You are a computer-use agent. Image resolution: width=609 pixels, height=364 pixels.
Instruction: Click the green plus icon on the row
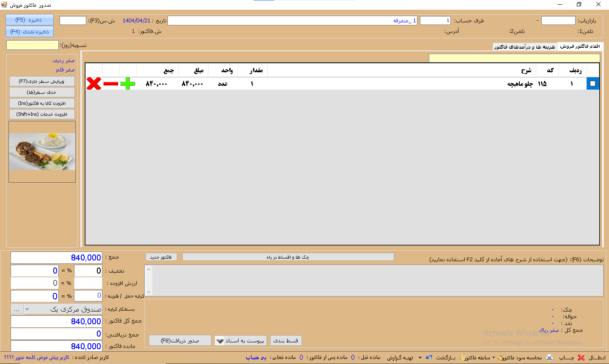128,84
